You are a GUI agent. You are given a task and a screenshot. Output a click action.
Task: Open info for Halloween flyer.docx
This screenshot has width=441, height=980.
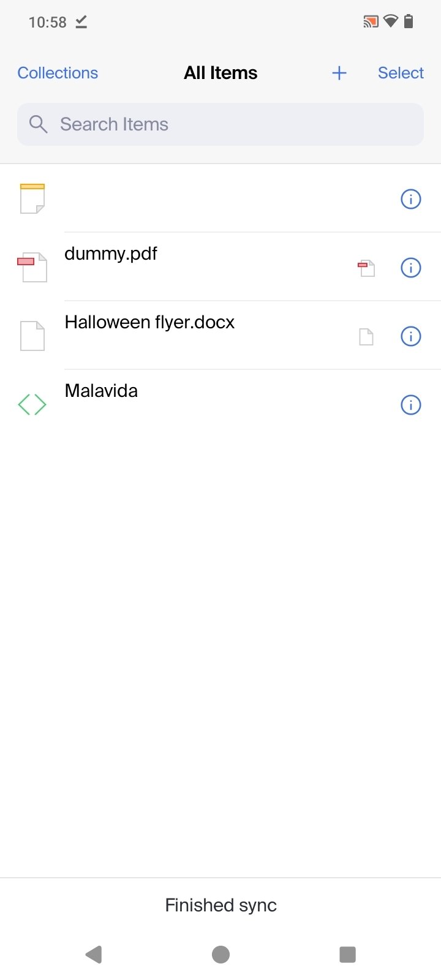[x=410, y=336]
